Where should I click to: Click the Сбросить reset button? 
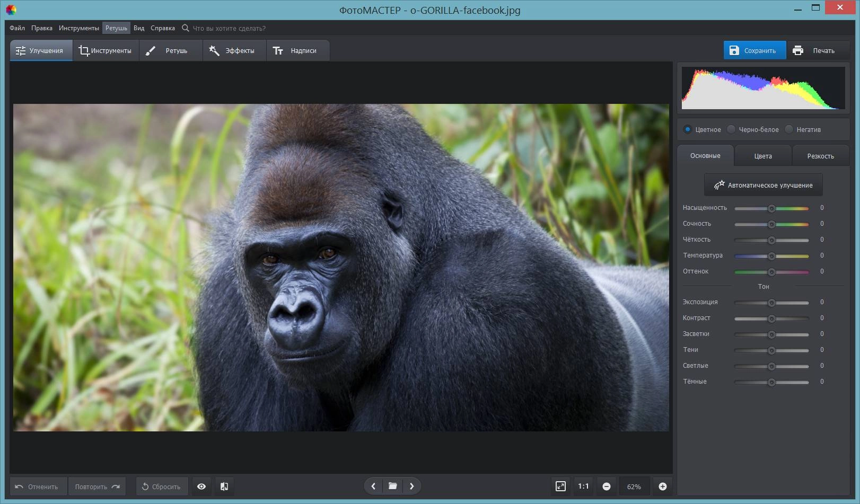[162, 487]
